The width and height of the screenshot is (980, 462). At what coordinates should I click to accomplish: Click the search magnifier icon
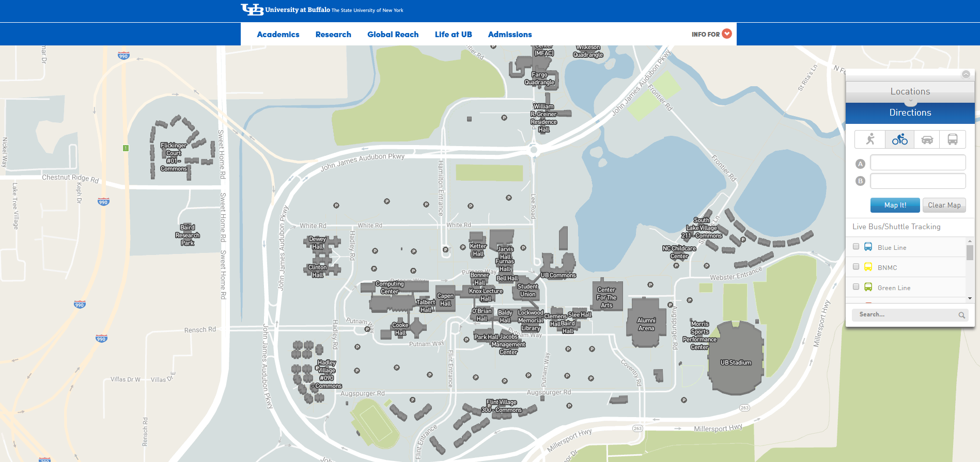(x=962, y=315)
